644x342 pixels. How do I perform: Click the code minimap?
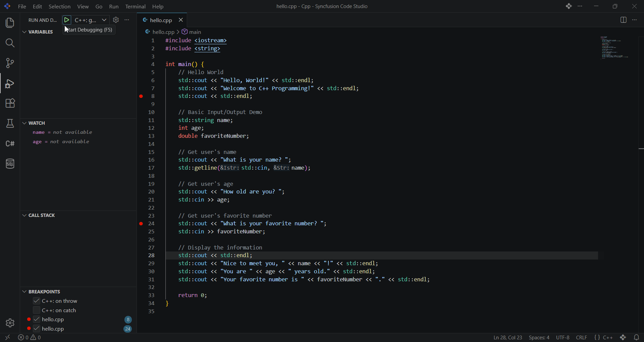(615, 48)
